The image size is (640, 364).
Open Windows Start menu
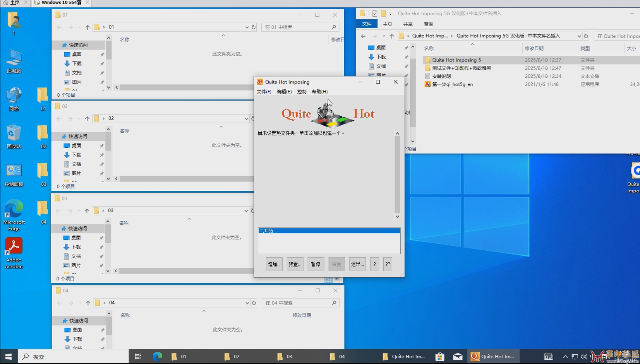click(x=9, y=357)
